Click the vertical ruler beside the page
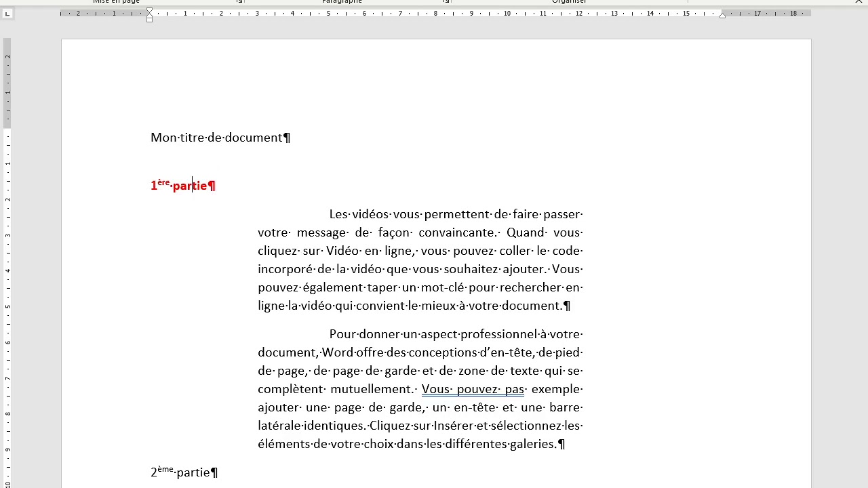The height and width of the screenshot is (488, 868). [x=7, y=263]
